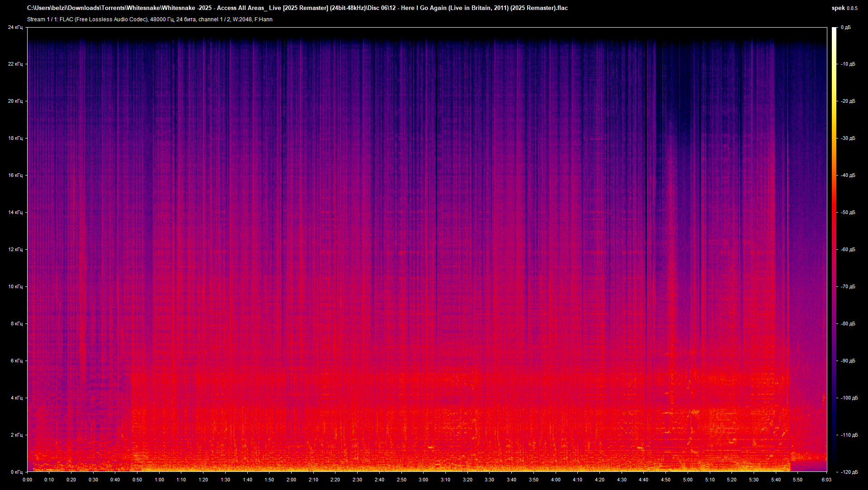This screenshot has height=490, width=868.
Task: Click the 0 кГц frequency axis label
Action: tap(16, 472)
